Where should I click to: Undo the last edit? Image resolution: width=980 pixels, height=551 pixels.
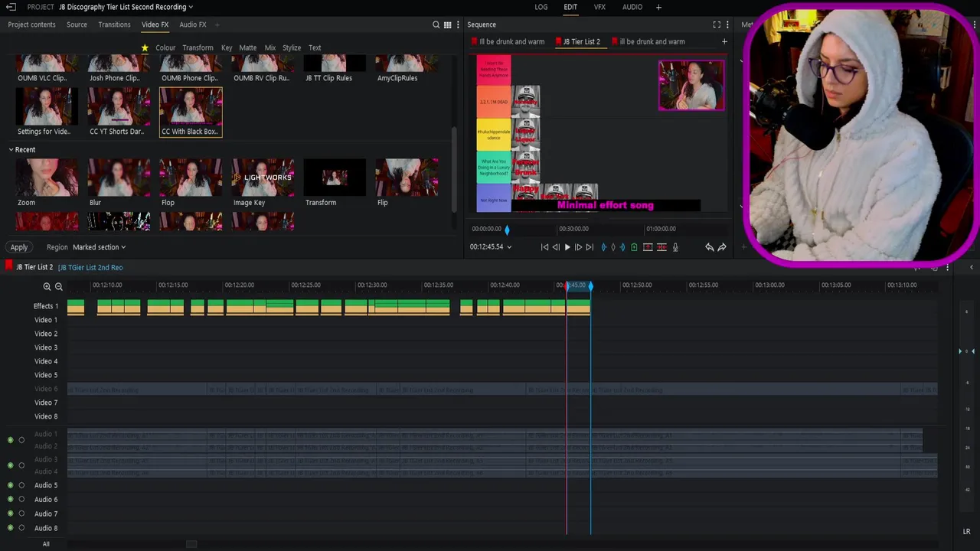tap(709, 247)
